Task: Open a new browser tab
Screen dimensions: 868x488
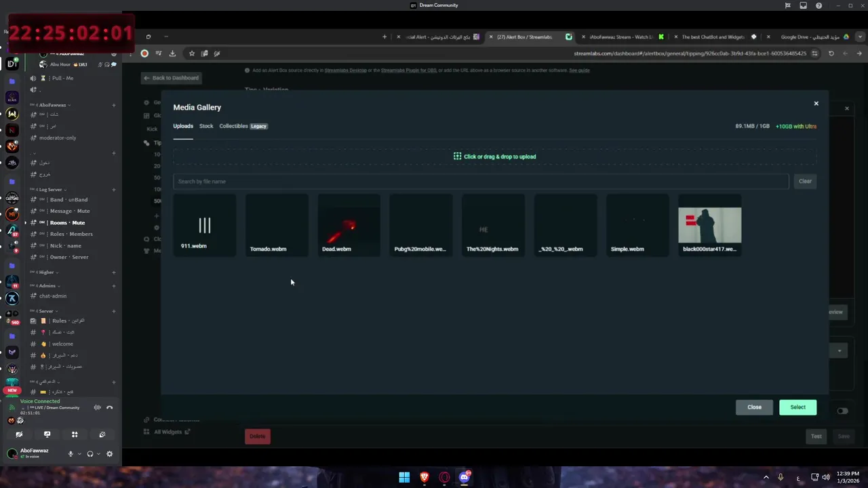Action: (384, 37)
